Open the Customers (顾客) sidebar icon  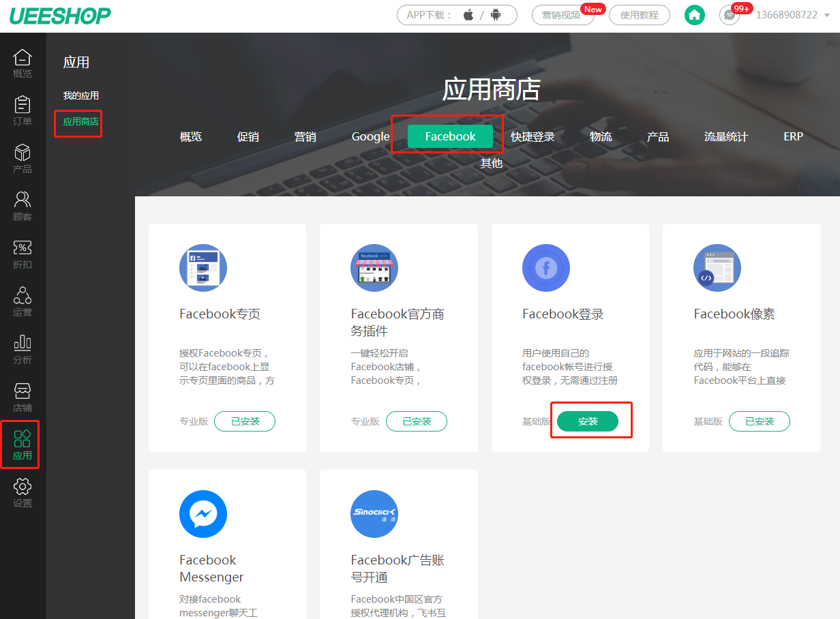(x=22, y=207)
